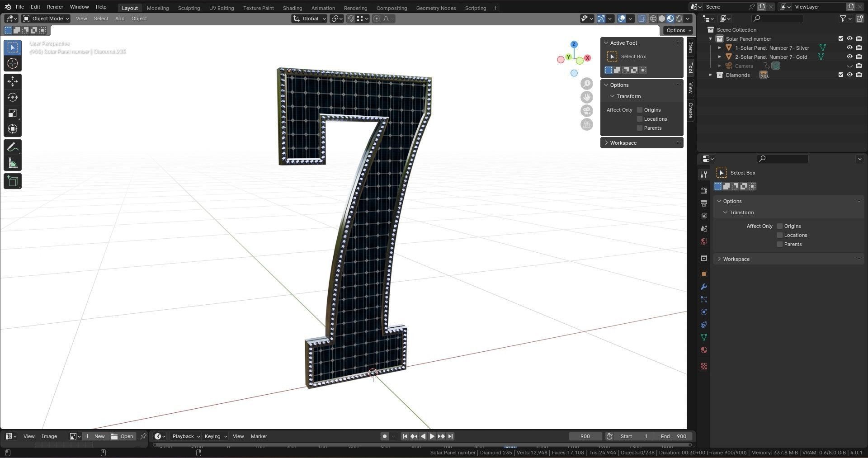This screenshot has height=458, width=868.
Task: Click the Marker menu in timeline
Action: coord(259,436)
